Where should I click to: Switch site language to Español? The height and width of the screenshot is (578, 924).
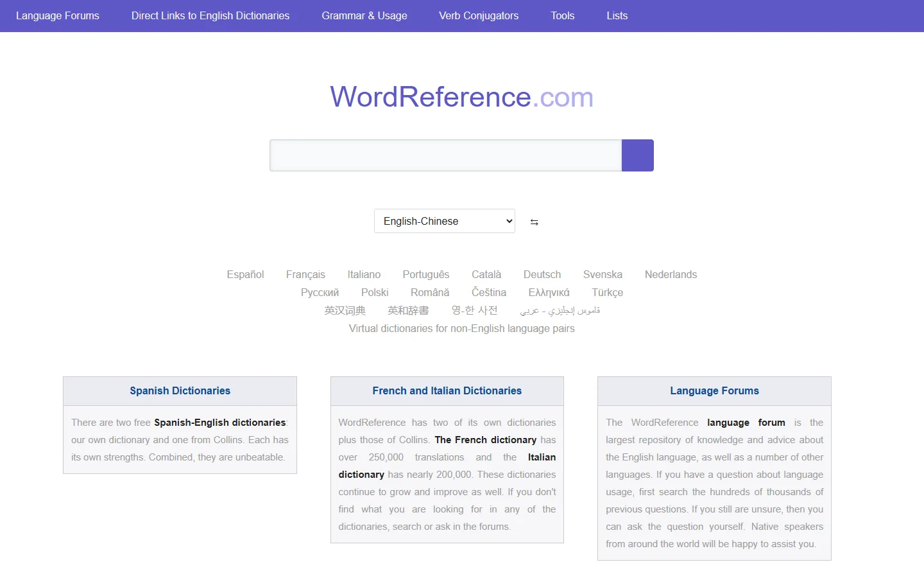pyautogui.click(x=245, y=274)
